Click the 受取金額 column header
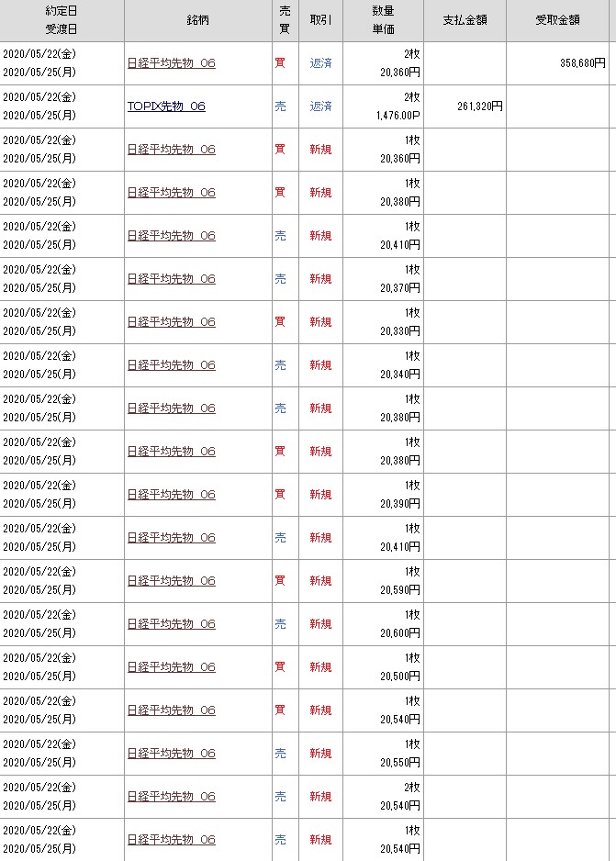Screen dimensions: 616x861 click(561, 21)
